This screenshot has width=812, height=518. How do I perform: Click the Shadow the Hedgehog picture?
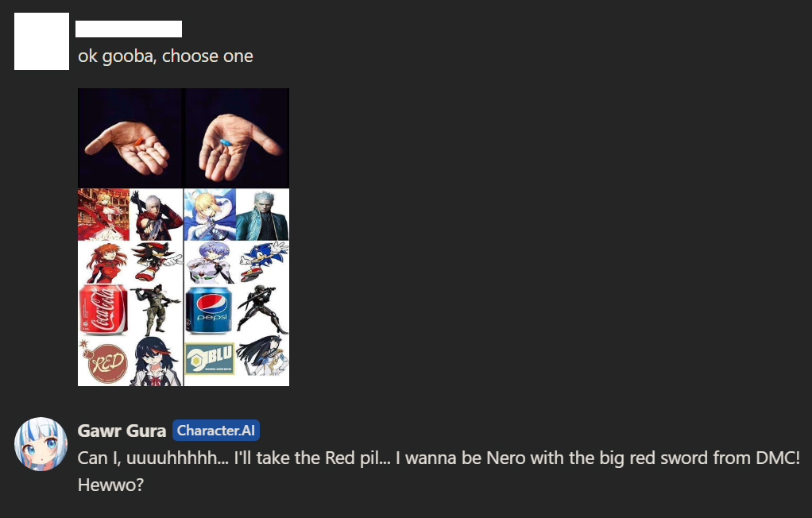pyautogui.click(x=157, y=262)
